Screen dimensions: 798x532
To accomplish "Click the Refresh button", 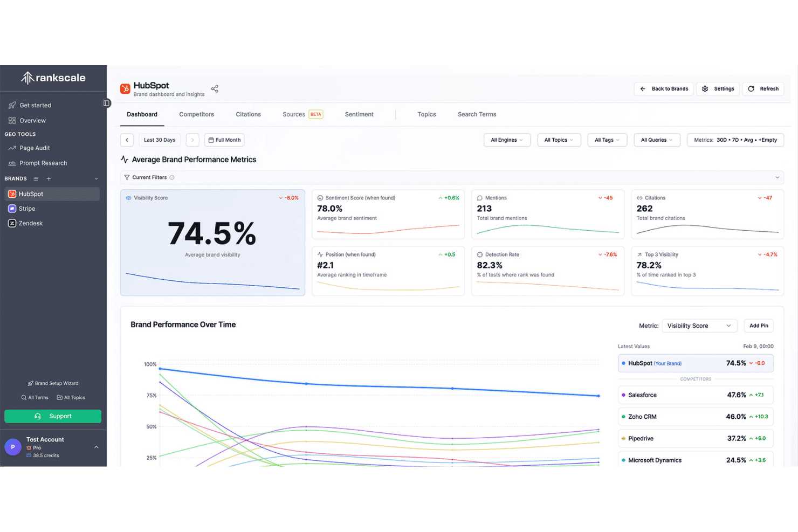I will pyautogui.click(x=763, y=89).
